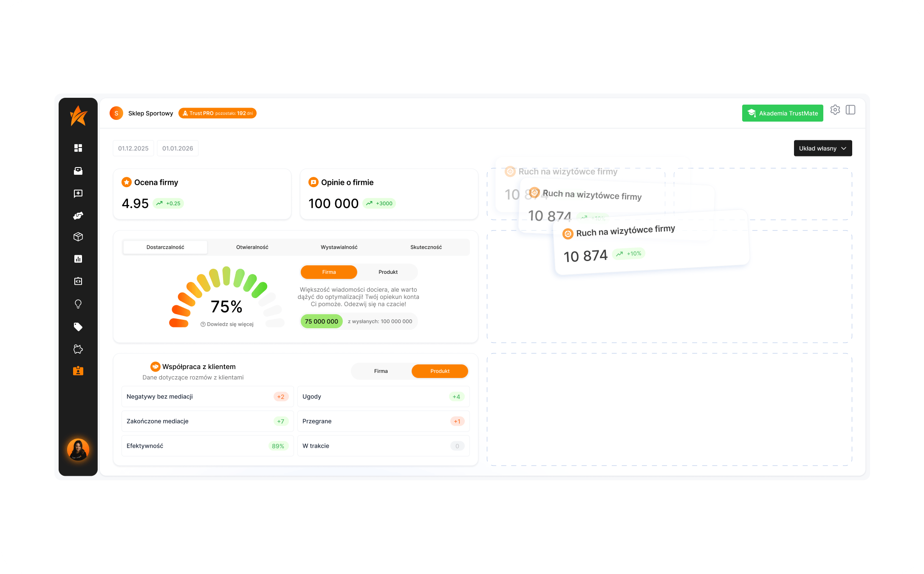The height and width of the screenshot is (574, 924).
Task: Click the Dowiedz się więcej link
Action: click(227, 324)
